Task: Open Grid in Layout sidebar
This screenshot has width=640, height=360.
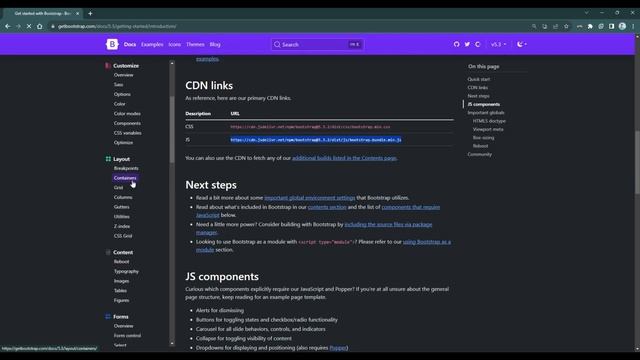Action: pyautogui.click(x=118, y=188)
